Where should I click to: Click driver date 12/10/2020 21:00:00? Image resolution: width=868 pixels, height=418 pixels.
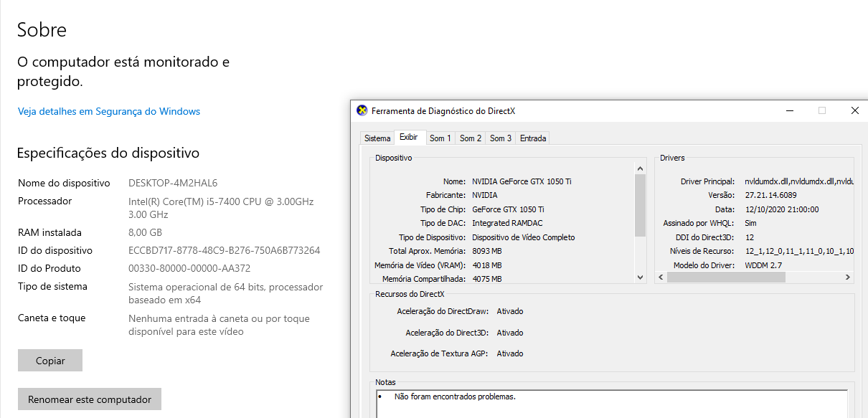pyautogui.click(x=781, y=209)
